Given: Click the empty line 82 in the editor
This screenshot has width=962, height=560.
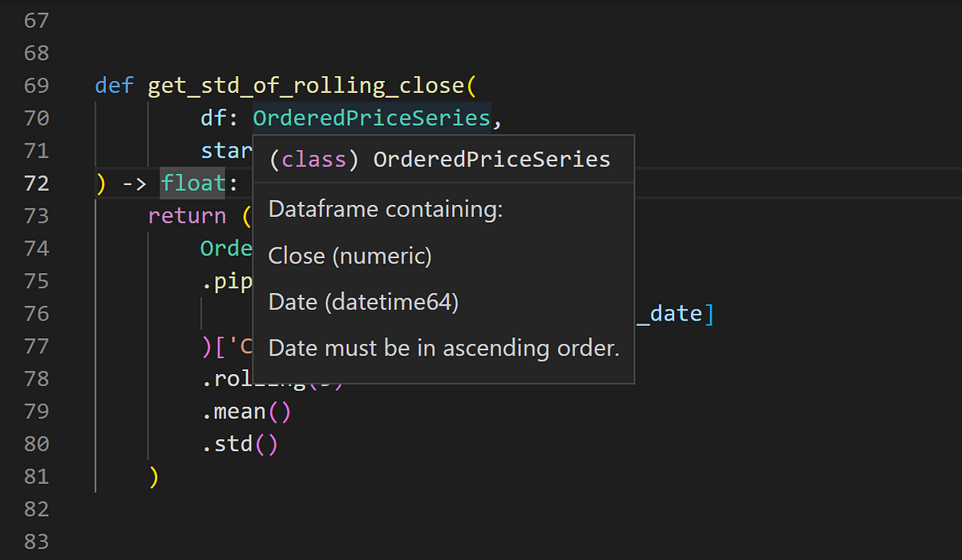Looking at the screenshot, I should 240,509.
